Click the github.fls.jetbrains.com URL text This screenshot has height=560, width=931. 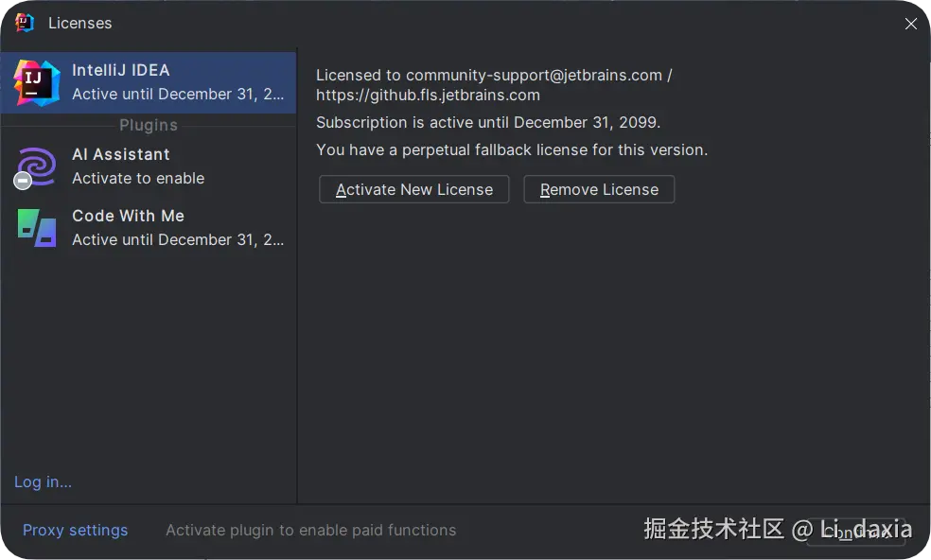(x=428, y=96)
